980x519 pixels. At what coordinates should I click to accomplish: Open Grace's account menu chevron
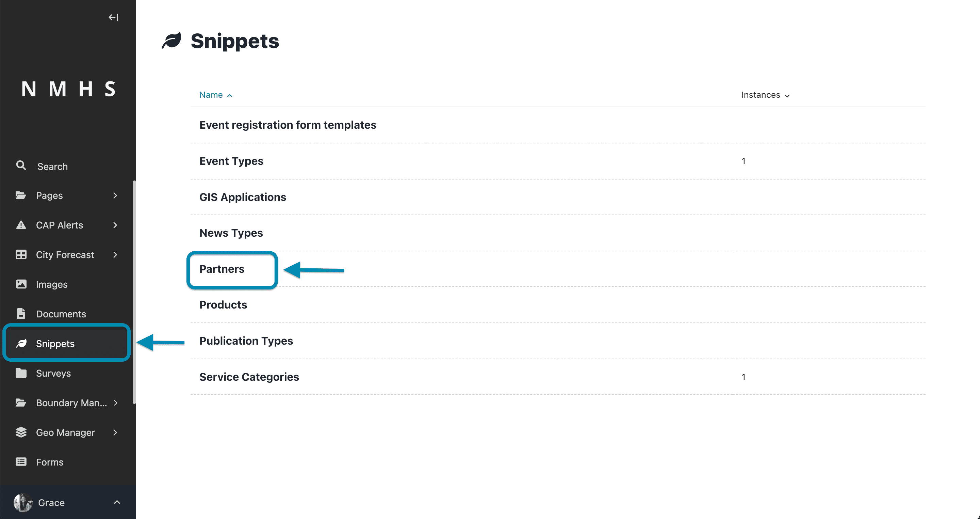[x=117, y=503]
